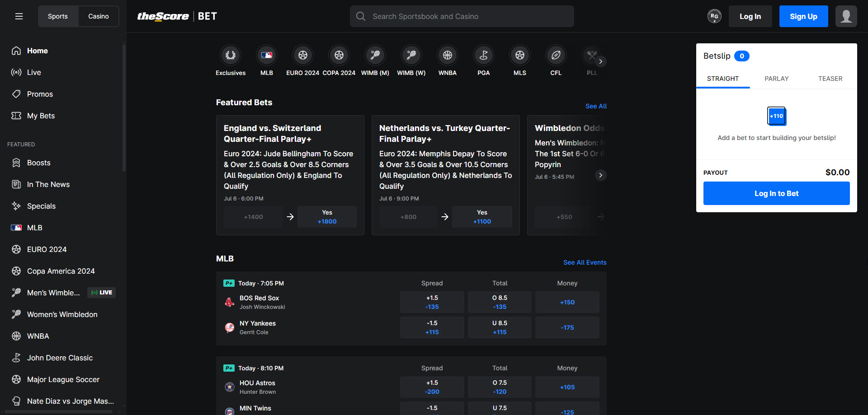Open Specials sidebar item
This screenshot has width=868, height=415.
tap(61, 206)
